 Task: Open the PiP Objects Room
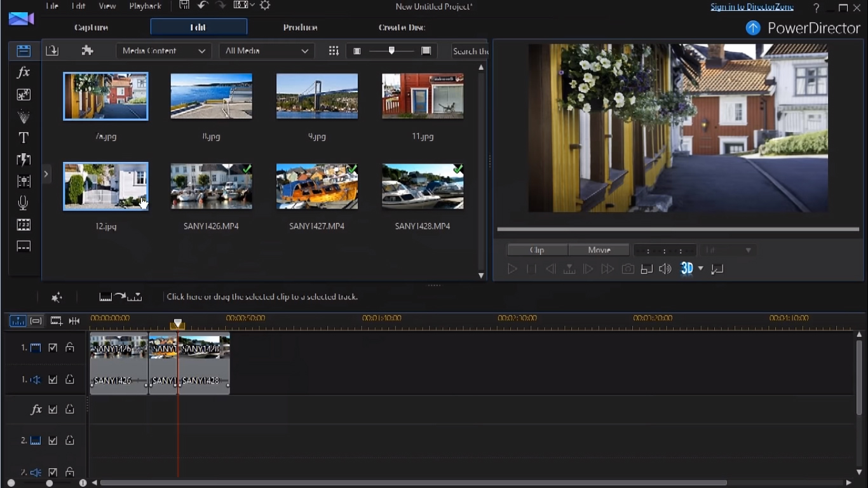(x=24, y=95)
